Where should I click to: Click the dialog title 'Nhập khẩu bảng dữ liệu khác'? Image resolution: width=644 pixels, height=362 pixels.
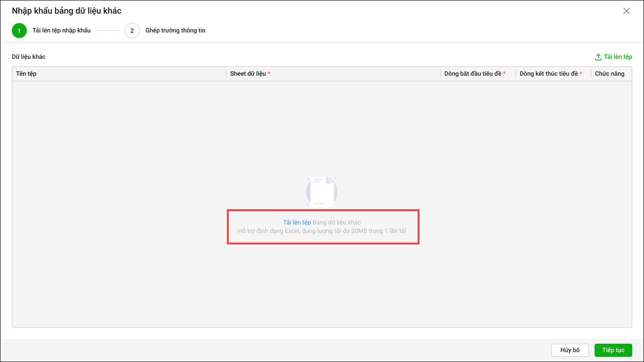(x=66, y=11)
